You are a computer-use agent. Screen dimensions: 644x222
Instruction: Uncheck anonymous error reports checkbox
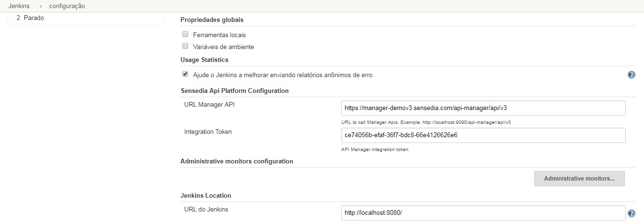pyautogui.click(x=185, y=74)
